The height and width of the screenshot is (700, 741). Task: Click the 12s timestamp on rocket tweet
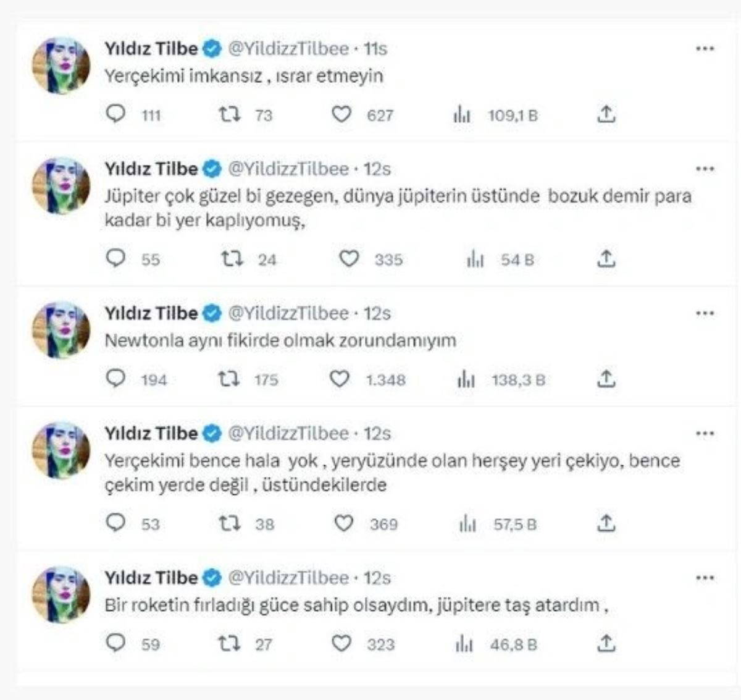pyautogui.click(x=377, y=578)
